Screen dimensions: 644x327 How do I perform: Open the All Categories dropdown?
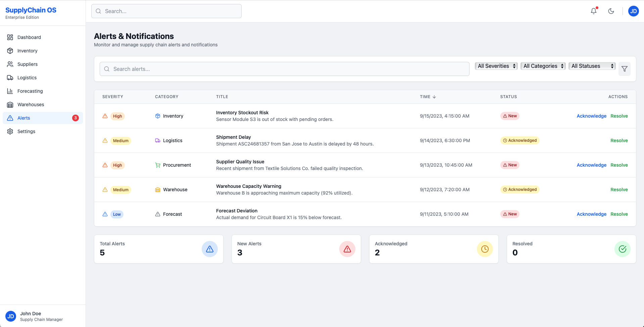[543, 66]
